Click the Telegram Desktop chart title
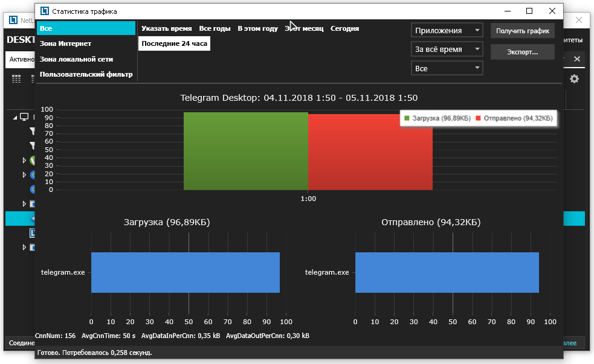 (299, 98)
